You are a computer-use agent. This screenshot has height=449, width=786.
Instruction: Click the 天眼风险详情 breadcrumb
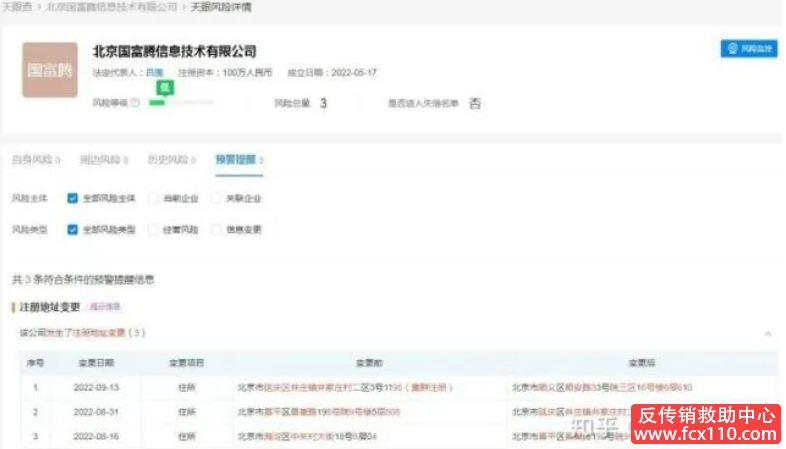point(221,7)
